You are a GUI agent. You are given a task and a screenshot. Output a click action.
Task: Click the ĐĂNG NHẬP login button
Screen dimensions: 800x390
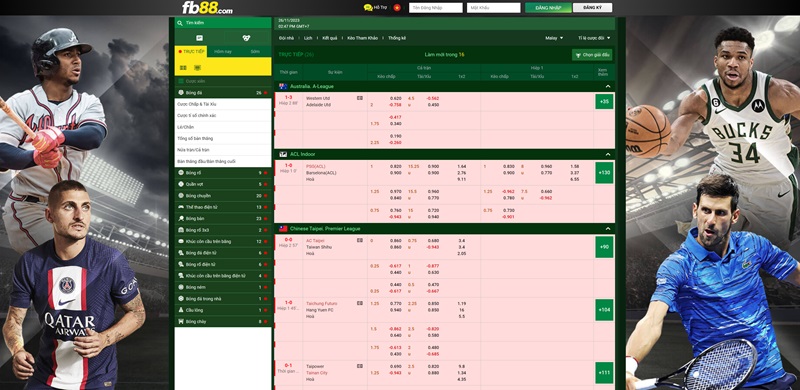(548, 8)
